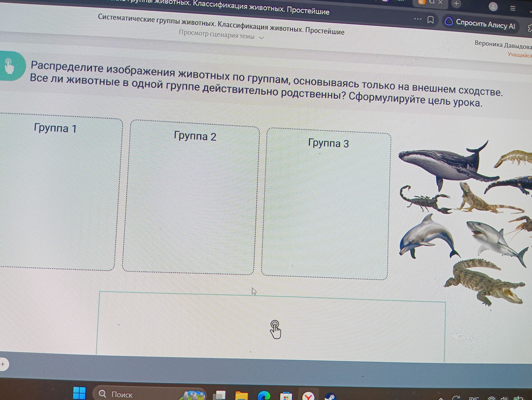The height and width of the screenshot is (400, 532).
Task: Close the current browser tab
Action: (x=441, y=2)
